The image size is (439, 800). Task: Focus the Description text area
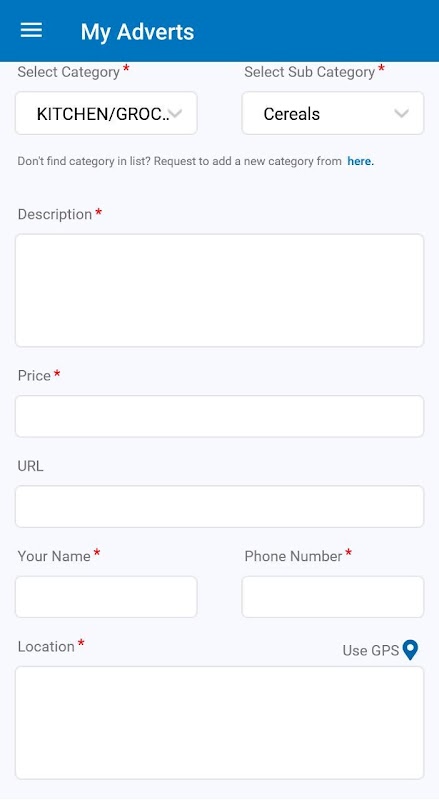220,290
